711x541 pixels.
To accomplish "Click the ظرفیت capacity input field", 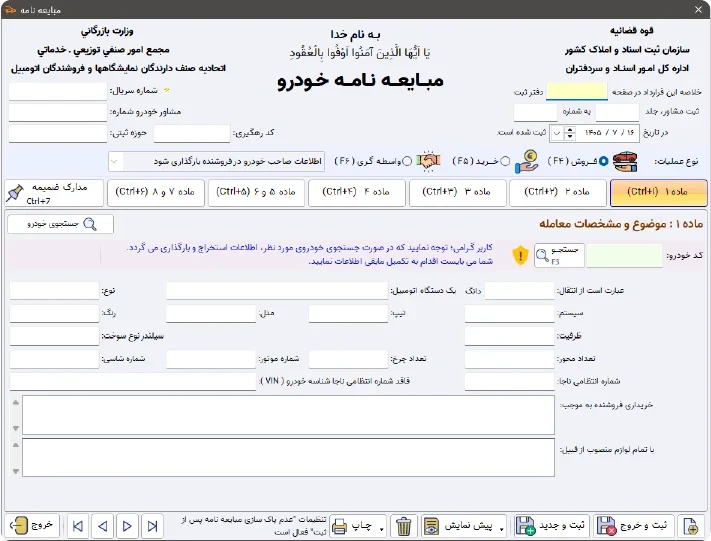I will coord(510,336).
